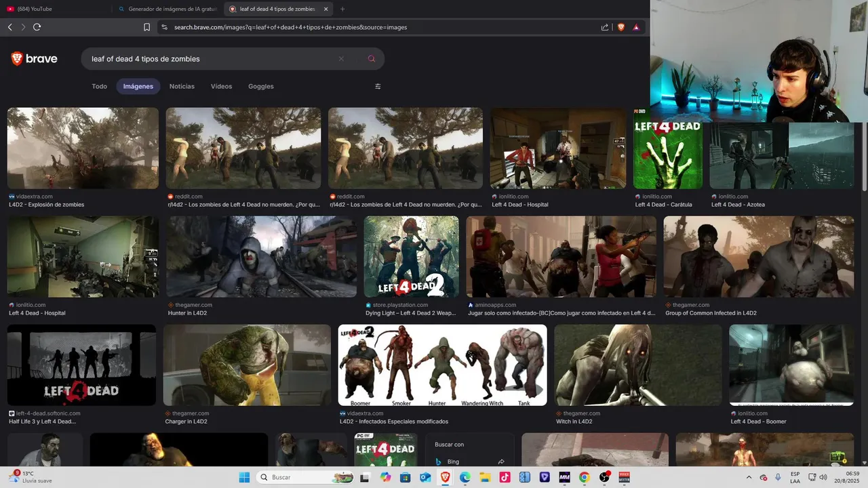The width and height of the screenshot is (868, 488).
Task: Go back with the browser back arrow
Action: point(9,27)
